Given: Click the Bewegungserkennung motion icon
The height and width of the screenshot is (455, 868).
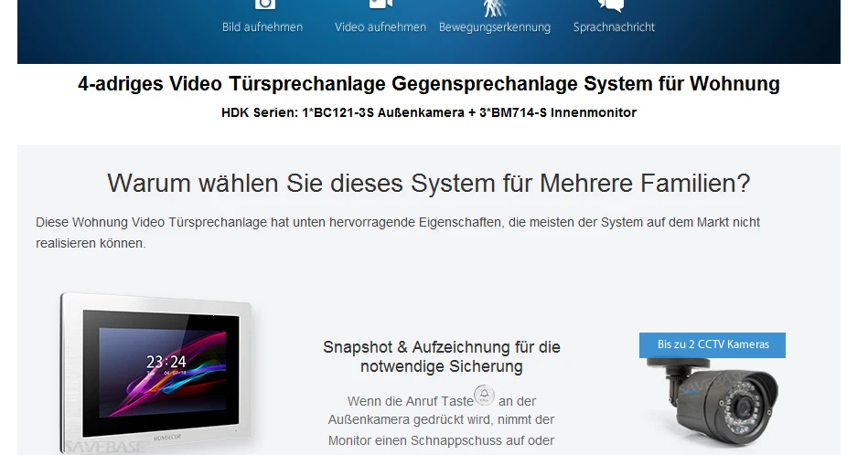Looking at the screenshot, I should [x=494, y=7].
